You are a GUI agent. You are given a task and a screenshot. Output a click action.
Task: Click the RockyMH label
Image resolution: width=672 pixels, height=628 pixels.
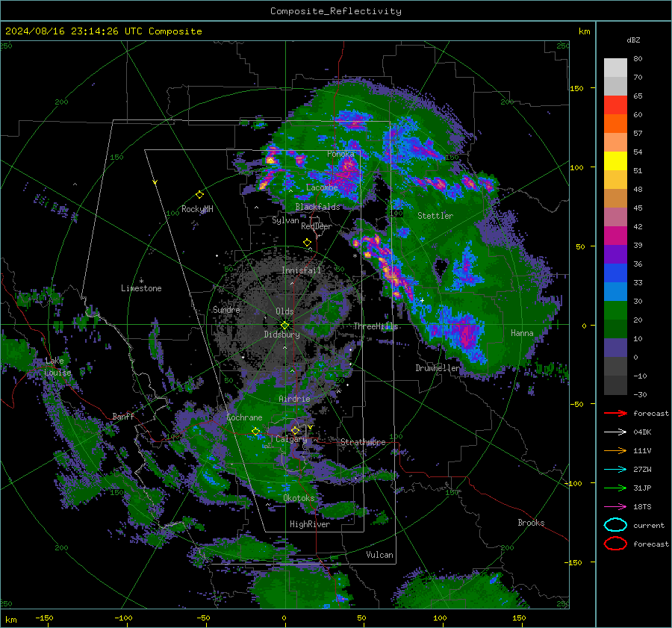(197, 209)
